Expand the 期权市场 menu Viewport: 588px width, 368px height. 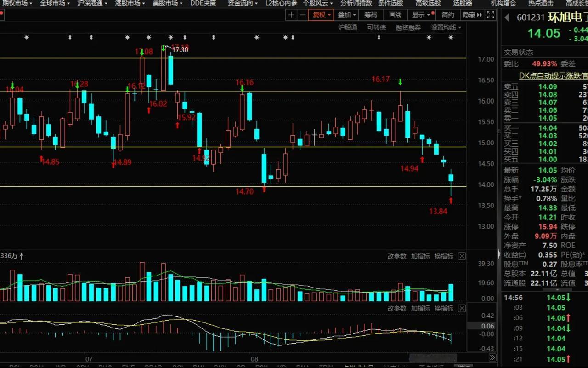(x=17, y=3)
